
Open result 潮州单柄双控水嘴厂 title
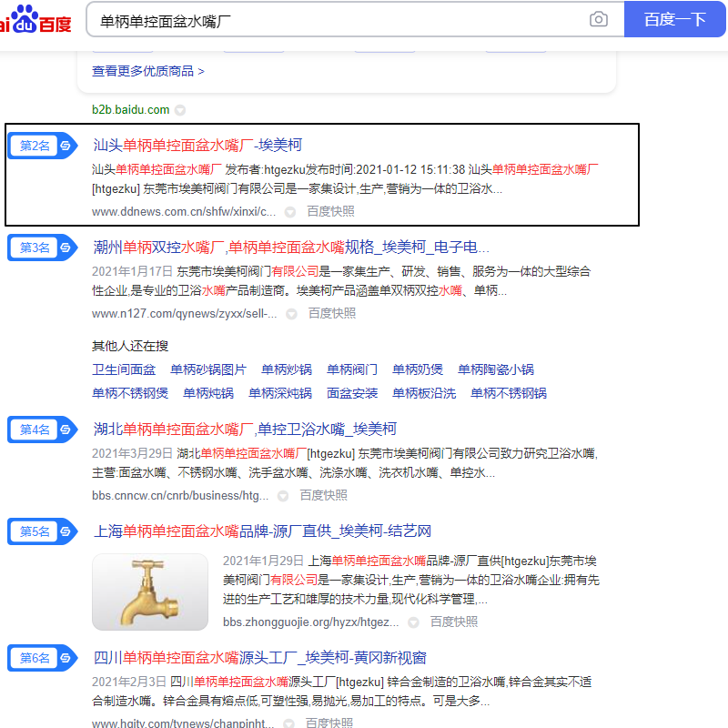[291, 247]
